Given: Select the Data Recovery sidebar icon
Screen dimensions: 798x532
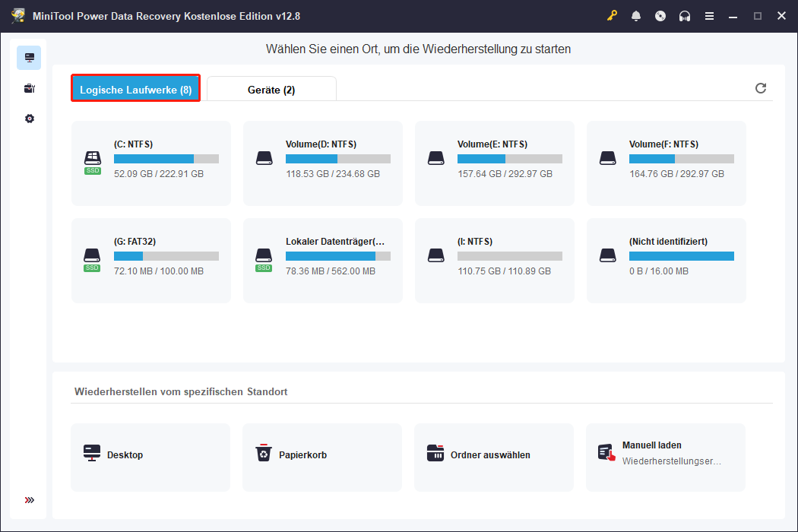Looking at the screenshot, I should (x=29, y=57).
